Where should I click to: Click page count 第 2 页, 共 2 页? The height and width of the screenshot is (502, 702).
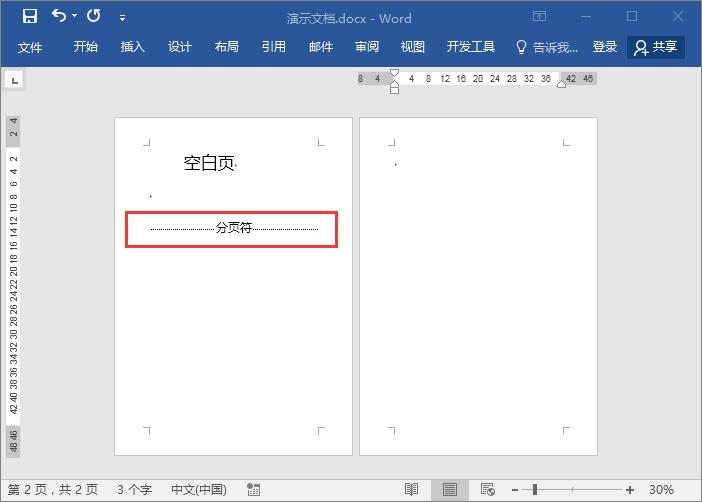coord(53,489)
